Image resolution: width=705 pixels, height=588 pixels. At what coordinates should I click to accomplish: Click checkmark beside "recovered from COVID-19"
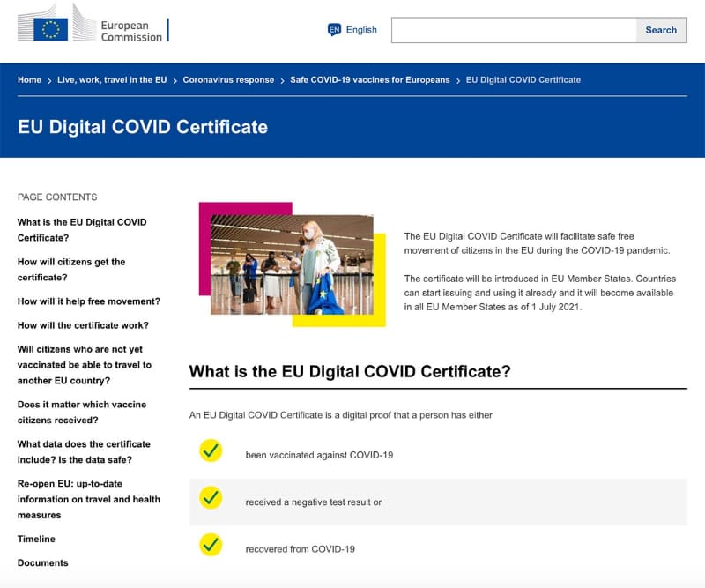(210, 546)
